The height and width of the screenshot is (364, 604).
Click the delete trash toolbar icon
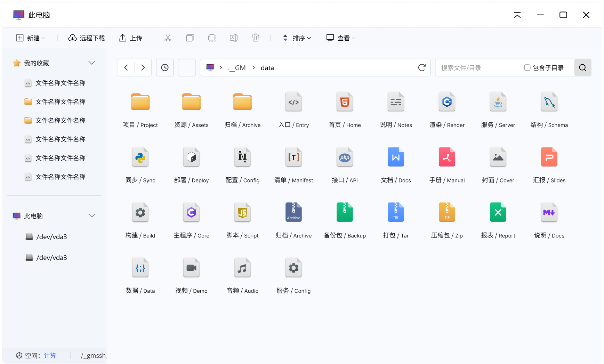tap(256, 38)
